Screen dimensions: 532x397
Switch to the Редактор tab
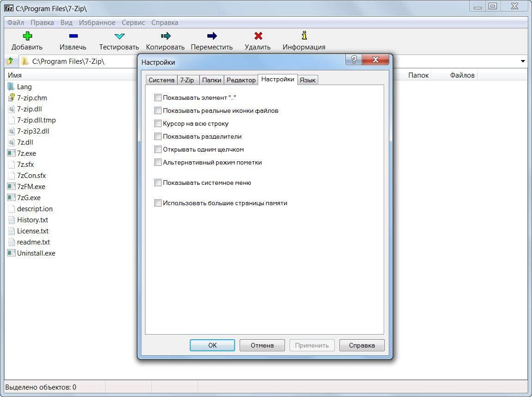point(241,80)
